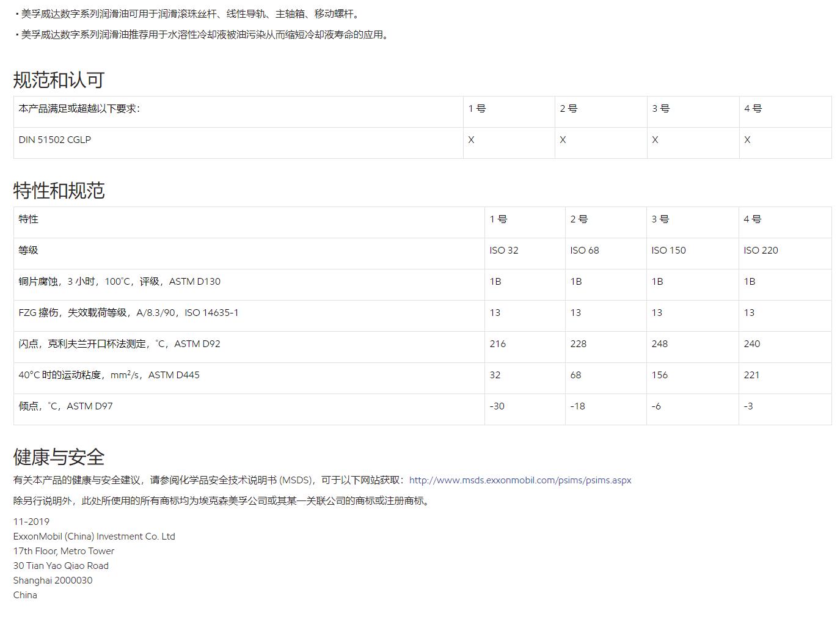Select viscosity value 156
840x619 pixels.
659,375
